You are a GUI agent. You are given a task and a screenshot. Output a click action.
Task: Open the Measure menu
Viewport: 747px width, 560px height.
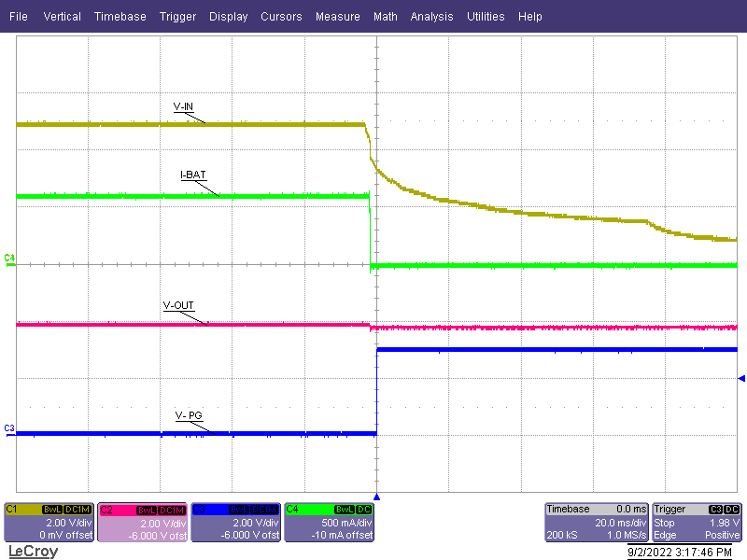(x=337, y=16)
